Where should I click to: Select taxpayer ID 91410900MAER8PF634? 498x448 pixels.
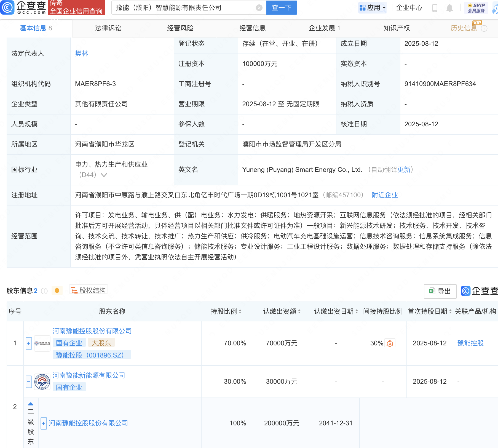point(440,84)
